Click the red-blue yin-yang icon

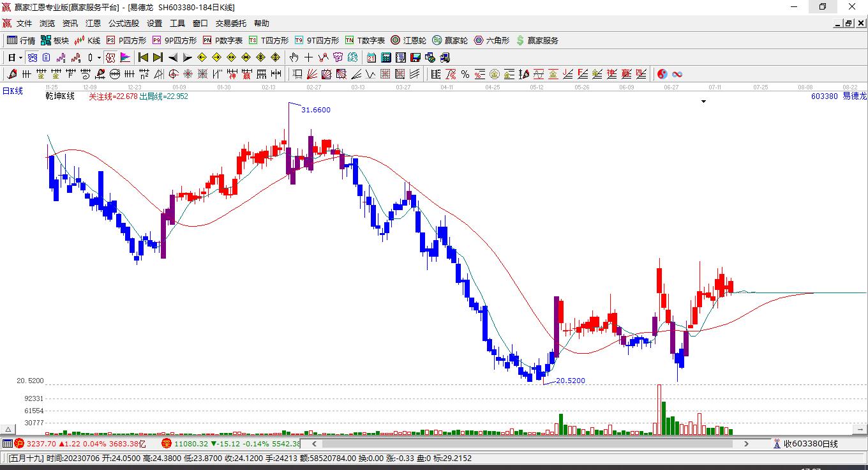point(662,74)
